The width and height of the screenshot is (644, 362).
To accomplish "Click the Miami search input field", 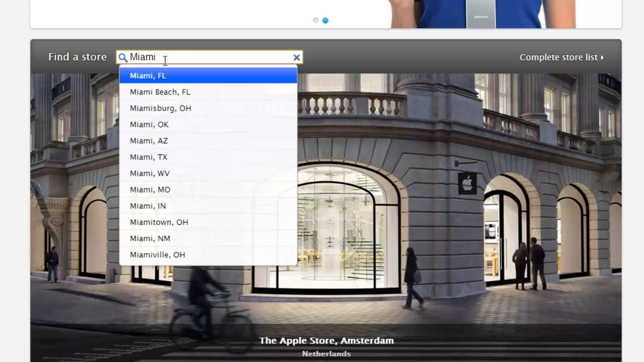I will tap(209, 57).
